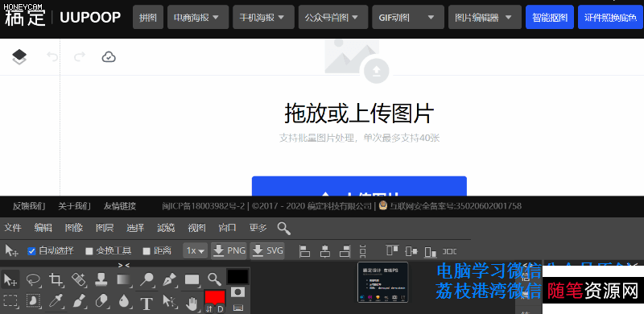This screenshot has height=314, width=644.
Task: Reset default colors with D button
Action: [x=221, y=308]
